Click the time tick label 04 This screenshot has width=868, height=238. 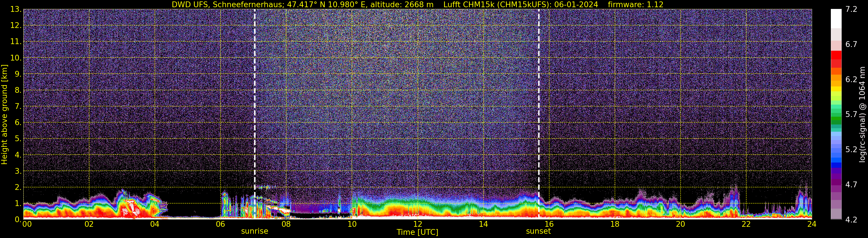[x=154, y=224]
